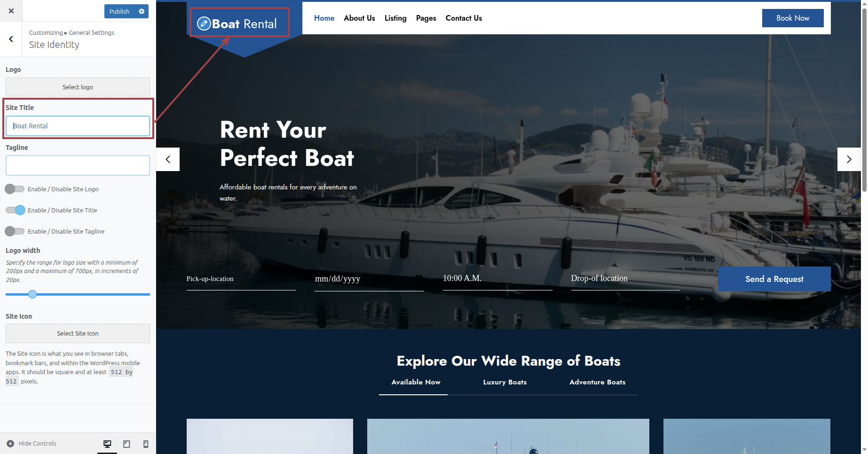
Task: Switch to desktop preview mode
Action: point(107,444)
